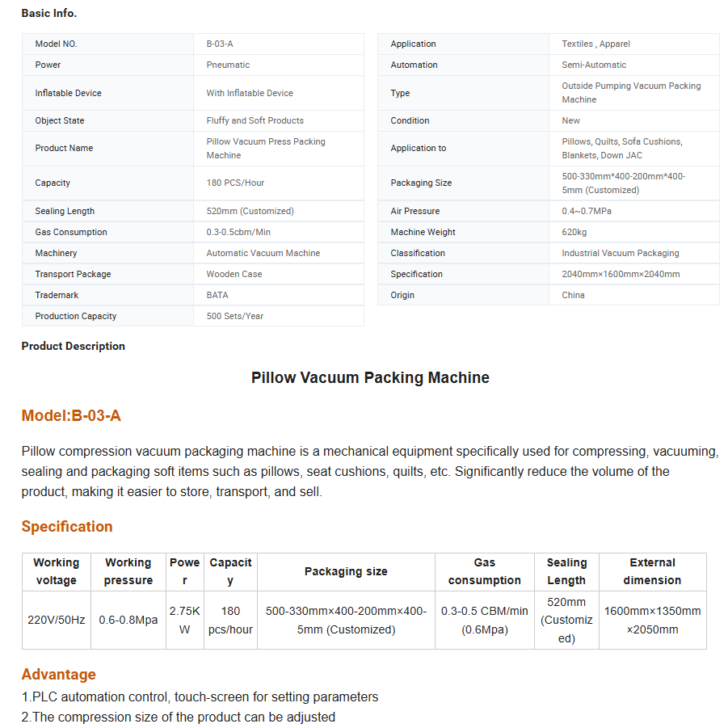Viewport: 728px width, 728px height.
Task: Click the 180 PCS/Hour capacity value
Action: (x=235, y=183)
